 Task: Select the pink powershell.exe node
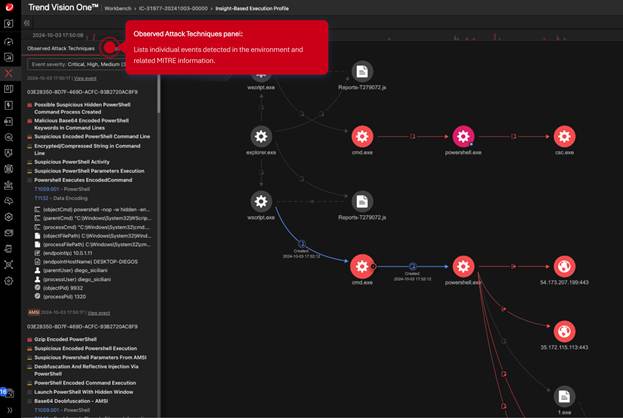(x=463, y=137)
